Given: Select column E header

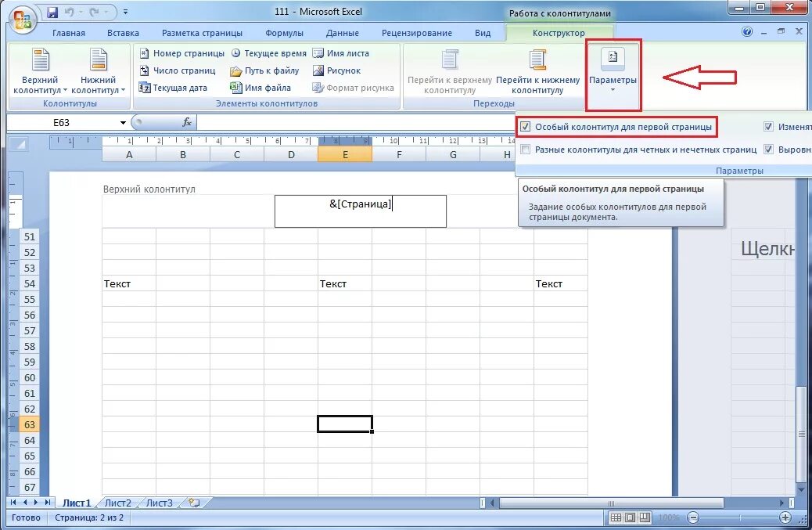Looking at the screenshot, I should coord(345,154).
